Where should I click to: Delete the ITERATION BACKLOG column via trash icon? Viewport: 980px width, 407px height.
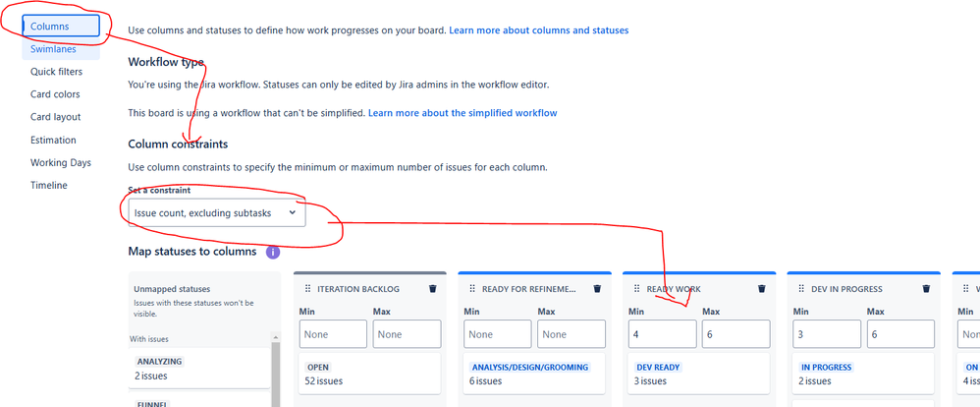432,289
